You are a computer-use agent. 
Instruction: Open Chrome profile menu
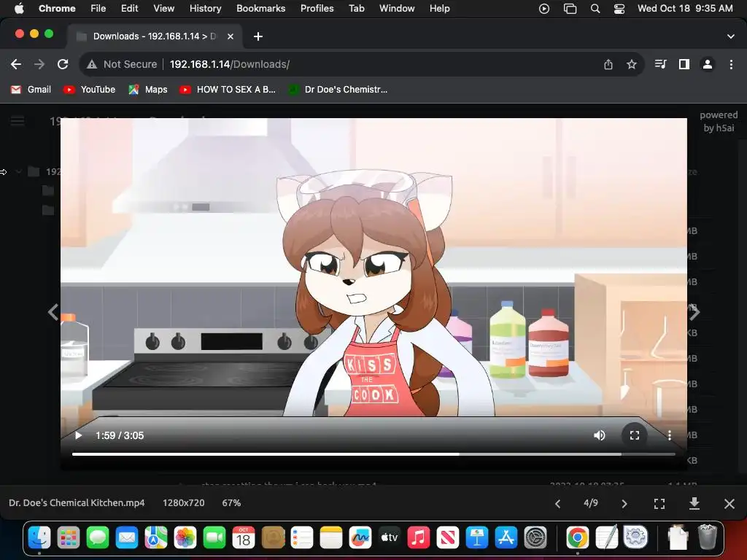pyautogui.click(x=708, y=64)
